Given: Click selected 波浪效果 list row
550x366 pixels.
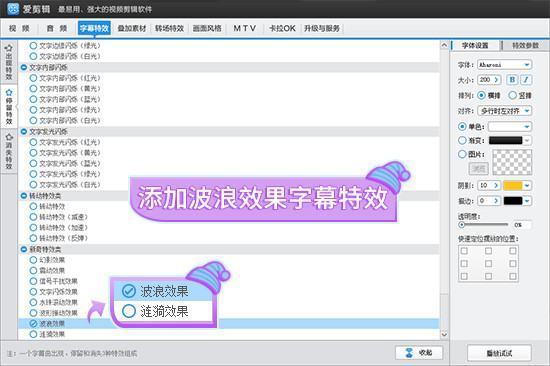Looking at the screenshot, I should pyautogui.click(x=229, y=324).
